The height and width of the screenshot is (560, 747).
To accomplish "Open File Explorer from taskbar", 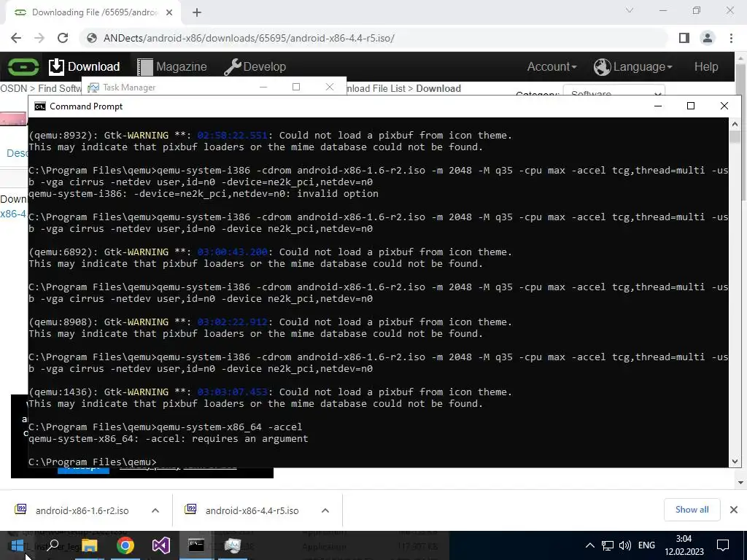I will tap(89, 545).
